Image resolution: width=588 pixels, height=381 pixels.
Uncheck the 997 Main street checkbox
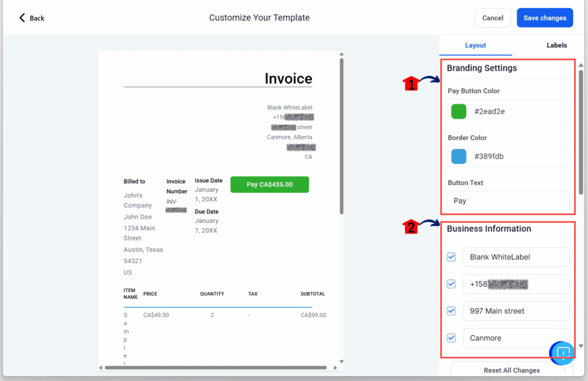[451, 311]
